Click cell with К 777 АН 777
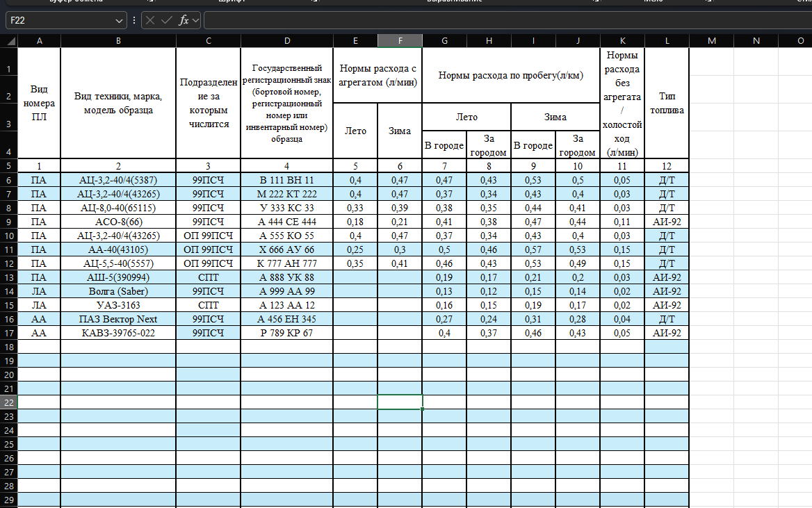The width and height of the screenshot is (812, 508). pos(287,263)
